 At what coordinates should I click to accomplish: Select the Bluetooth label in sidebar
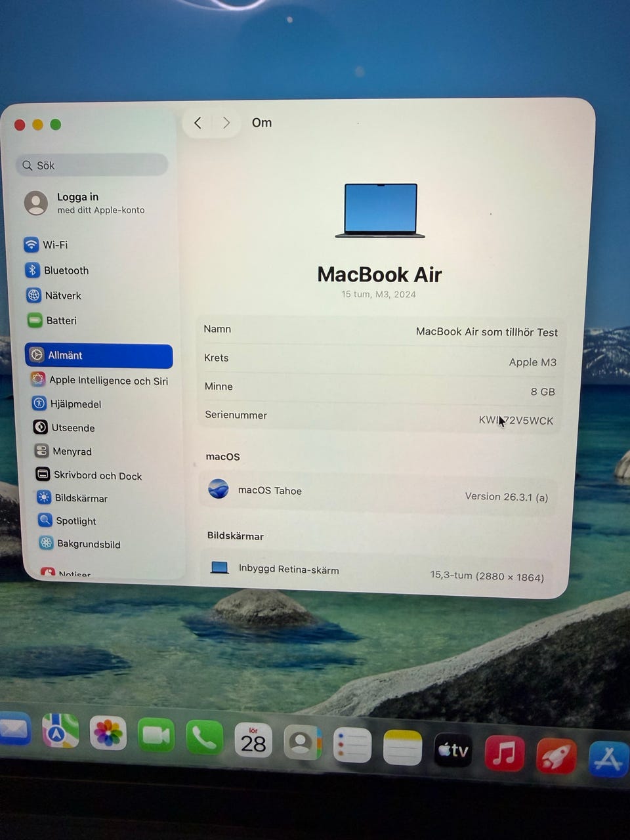(x=66, y=270)
